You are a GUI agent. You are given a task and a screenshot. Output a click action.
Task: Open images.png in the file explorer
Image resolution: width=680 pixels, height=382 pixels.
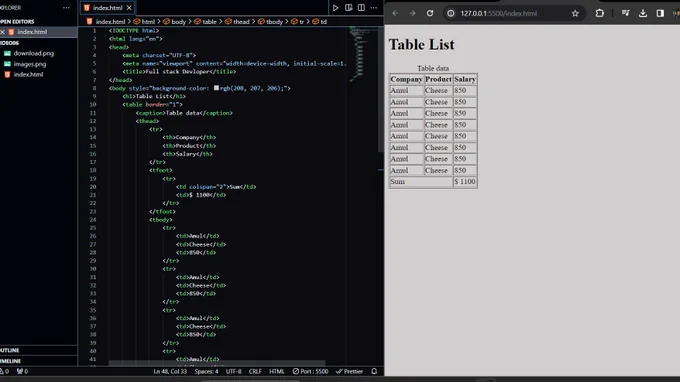29,64
